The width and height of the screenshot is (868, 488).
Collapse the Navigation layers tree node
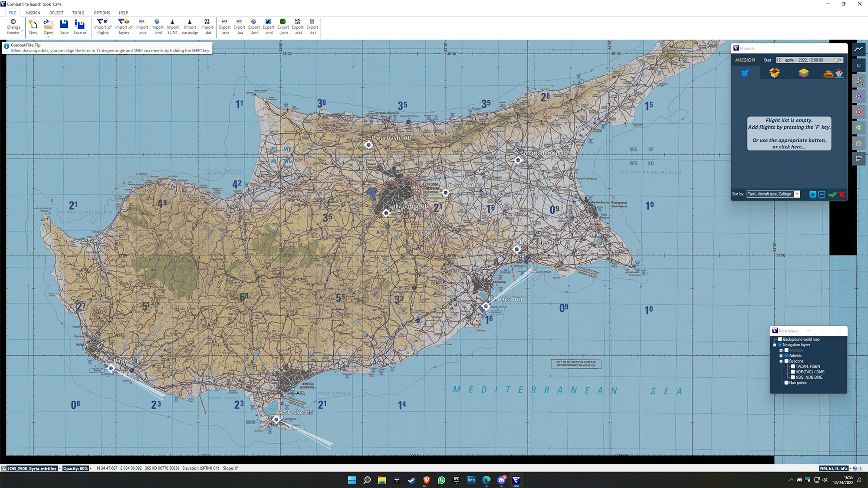pyautogui.click(x=775, y=345)
